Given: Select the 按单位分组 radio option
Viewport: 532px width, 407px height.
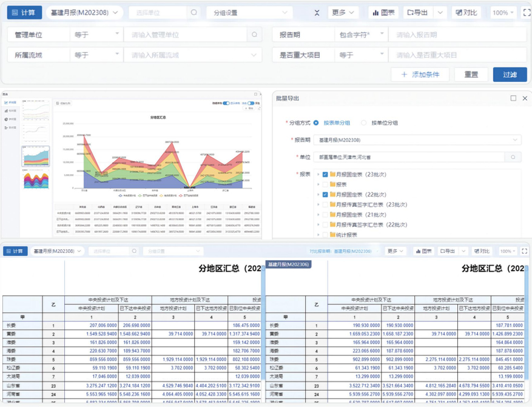Looking at the screenshot, I should pos(364,123).
